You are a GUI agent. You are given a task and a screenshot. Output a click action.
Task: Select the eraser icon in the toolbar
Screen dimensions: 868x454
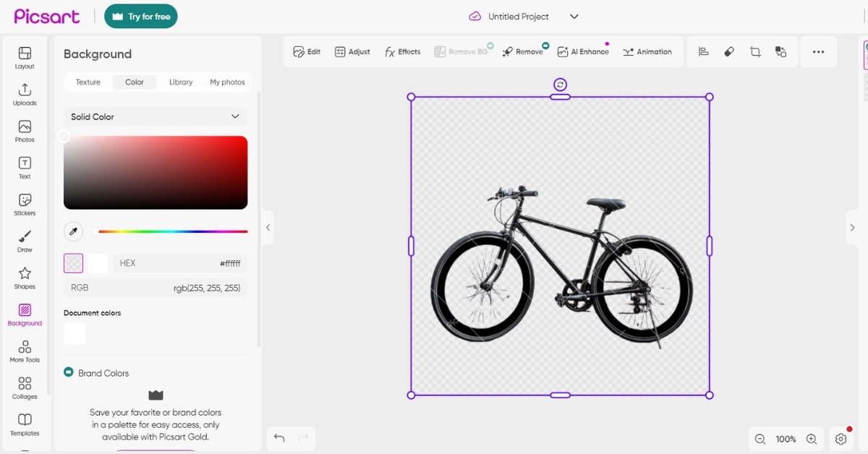[x=729, y=52]
